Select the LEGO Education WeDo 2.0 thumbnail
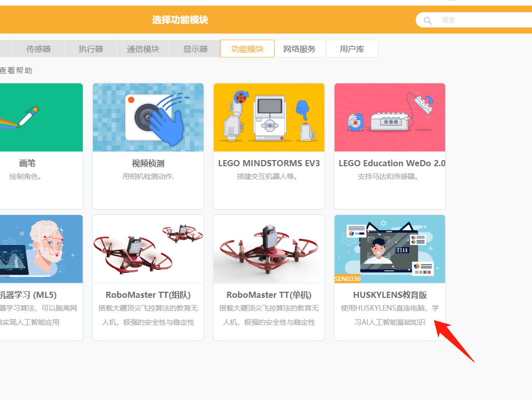Viewport: 532px width, 400px height. tap(390, 117)
